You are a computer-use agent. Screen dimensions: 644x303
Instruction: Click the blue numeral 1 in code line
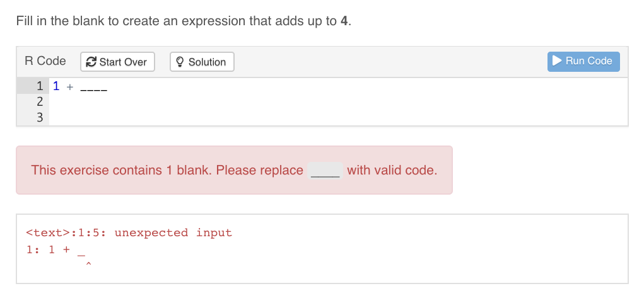click(x=56, y=86)
